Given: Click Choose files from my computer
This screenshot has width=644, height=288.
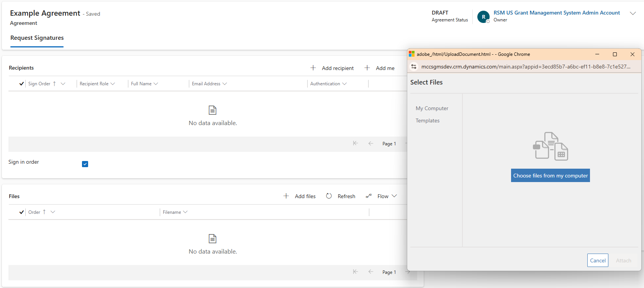Looking at the screenshot, I should click(551, 176).
